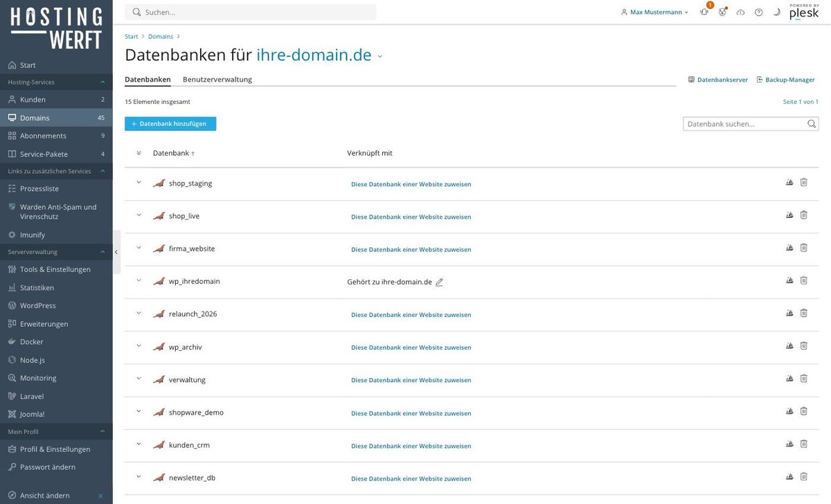Open the ihre-domain.de domain switcher dropdown

point(379,57)
